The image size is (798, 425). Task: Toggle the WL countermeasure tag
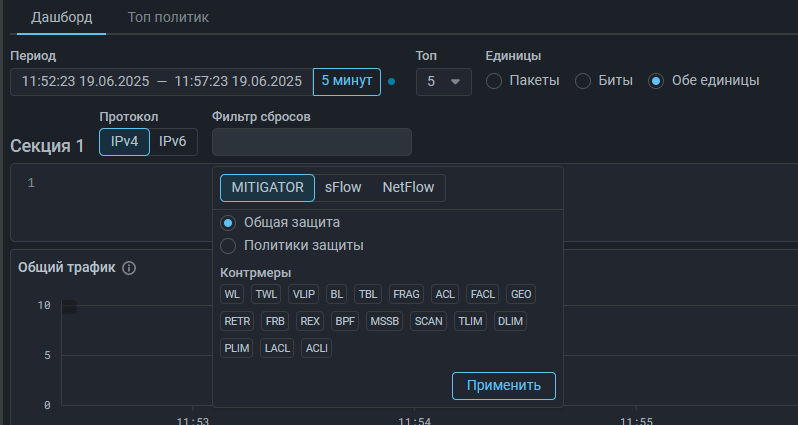pos(232,294)
